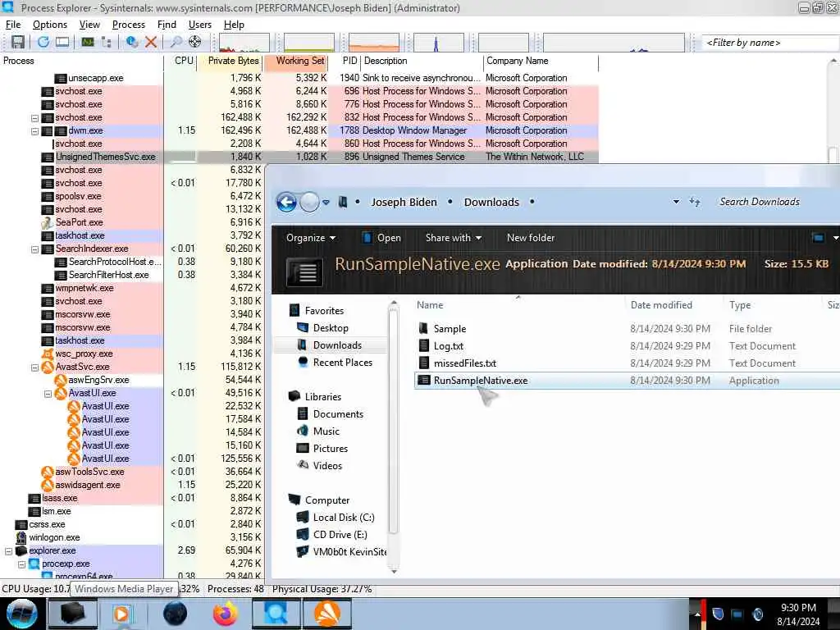Toggle the process tree view icon
This screenshot has width=840, height=630.
106,42
